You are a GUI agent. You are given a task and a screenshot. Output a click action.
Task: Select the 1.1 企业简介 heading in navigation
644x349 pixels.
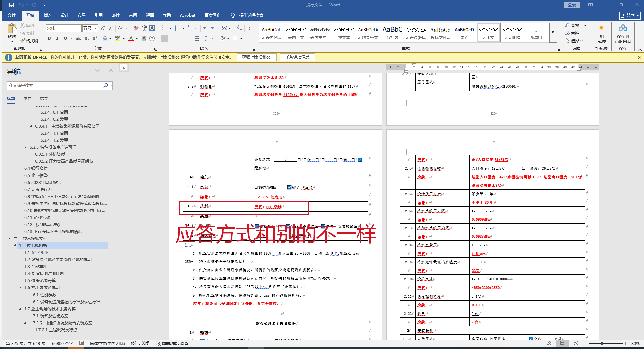(x=36, y=253)
